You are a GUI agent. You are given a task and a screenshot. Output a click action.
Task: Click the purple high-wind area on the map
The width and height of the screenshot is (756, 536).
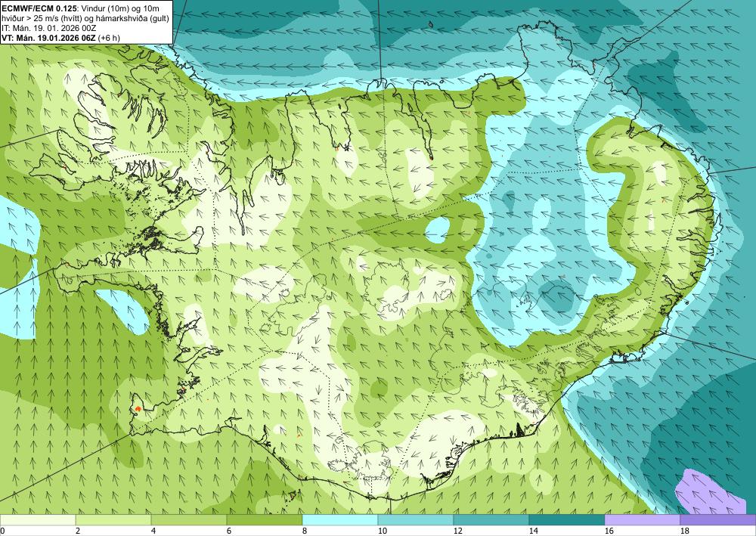point(709,494)
